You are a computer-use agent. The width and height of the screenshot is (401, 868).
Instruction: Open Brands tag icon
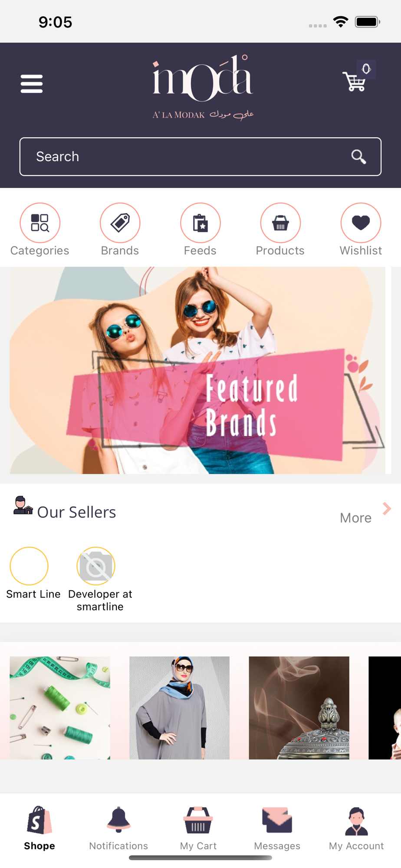click(x=120, y=223)
